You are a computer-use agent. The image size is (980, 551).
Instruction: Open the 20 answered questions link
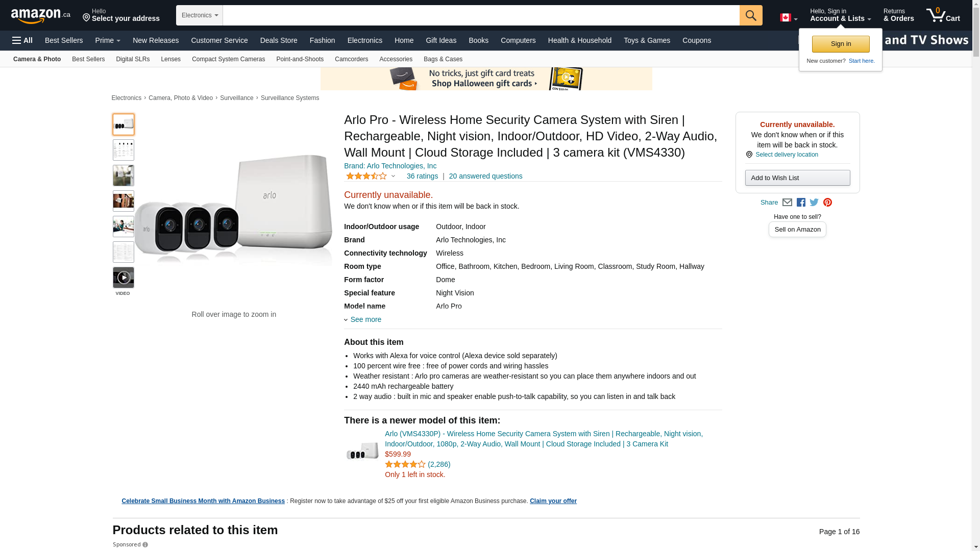(485, 176)
